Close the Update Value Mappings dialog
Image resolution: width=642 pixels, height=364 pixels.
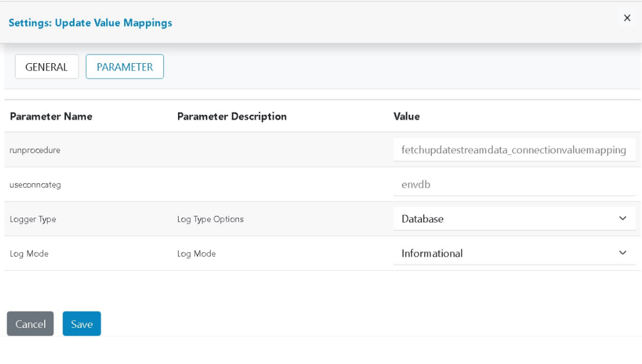627,18
